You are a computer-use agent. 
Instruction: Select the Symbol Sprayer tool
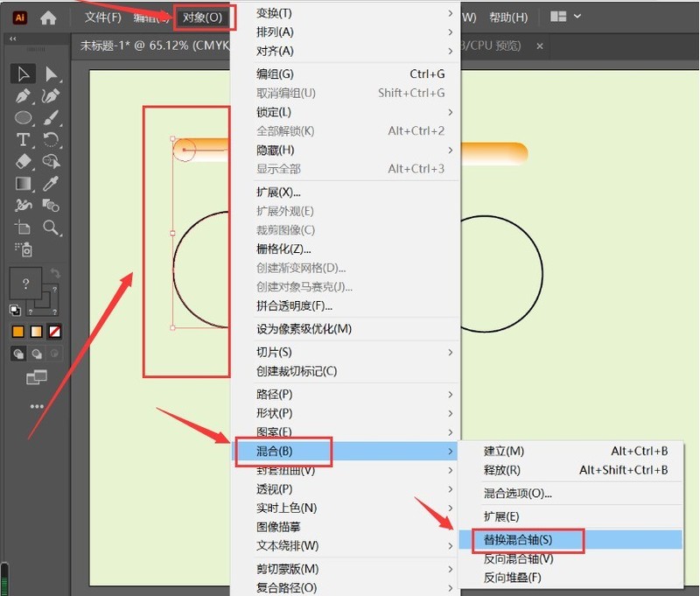(x=24, y=249)
